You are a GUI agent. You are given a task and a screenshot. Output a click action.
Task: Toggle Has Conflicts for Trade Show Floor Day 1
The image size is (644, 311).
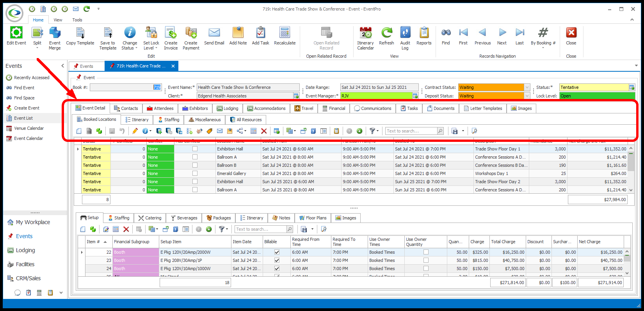click(195, 149)
